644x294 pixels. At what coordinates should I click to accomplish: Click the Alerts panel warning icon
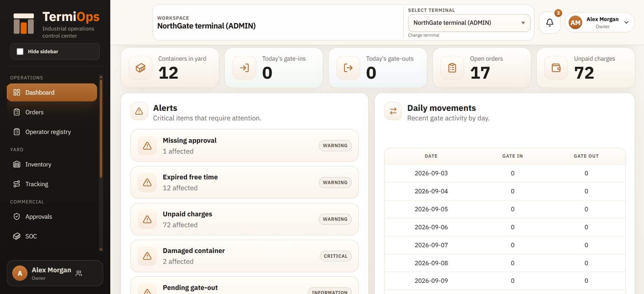139,111
